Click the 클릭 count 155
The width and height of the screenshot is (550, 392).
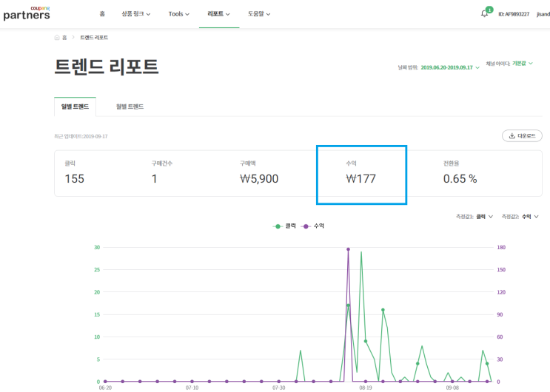point(74,179)
